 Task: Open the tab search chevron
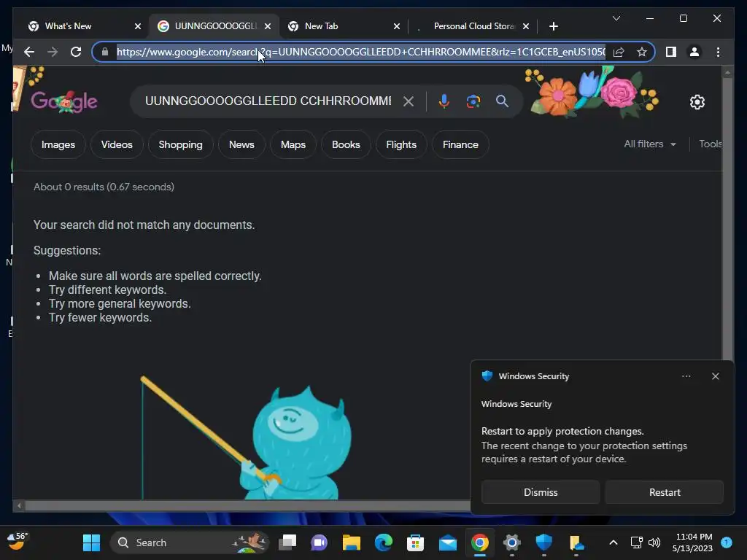pos(616,18)
